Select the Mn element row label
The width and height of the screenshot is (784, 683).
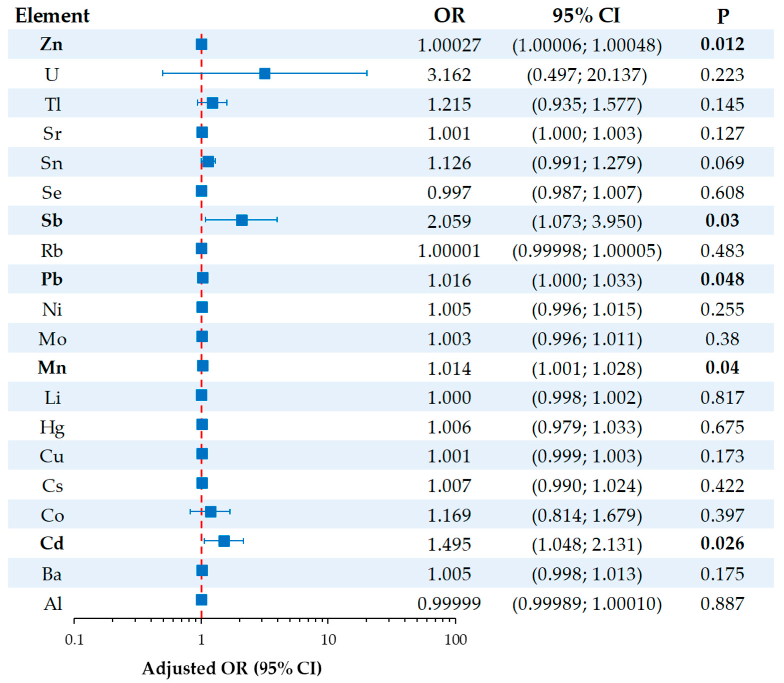pos(52,368)
